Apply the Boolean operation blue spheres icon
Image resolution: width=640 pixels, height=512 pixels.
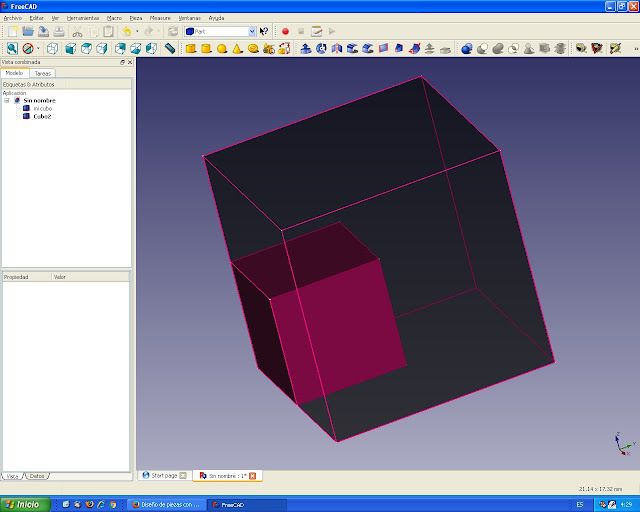click(467, 49)
